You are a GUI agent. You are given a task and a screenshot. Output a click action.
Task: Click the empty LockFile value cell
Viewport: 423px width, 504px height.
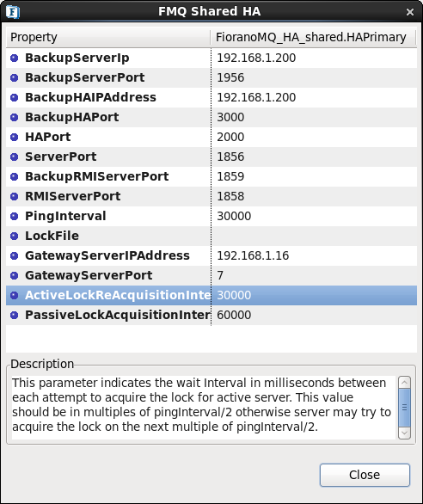(314, 236)
